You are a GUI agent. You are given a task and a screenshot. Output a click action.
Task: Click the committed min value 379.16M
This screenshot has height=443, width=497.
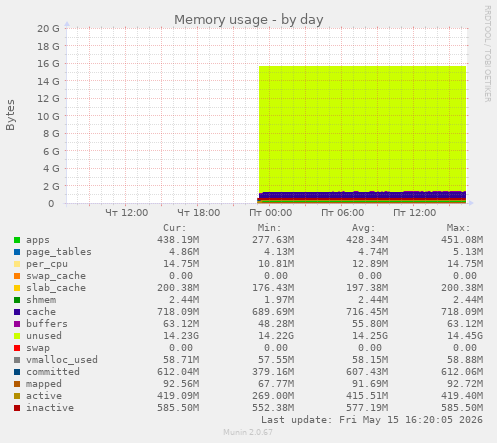(x=273, y=372)
